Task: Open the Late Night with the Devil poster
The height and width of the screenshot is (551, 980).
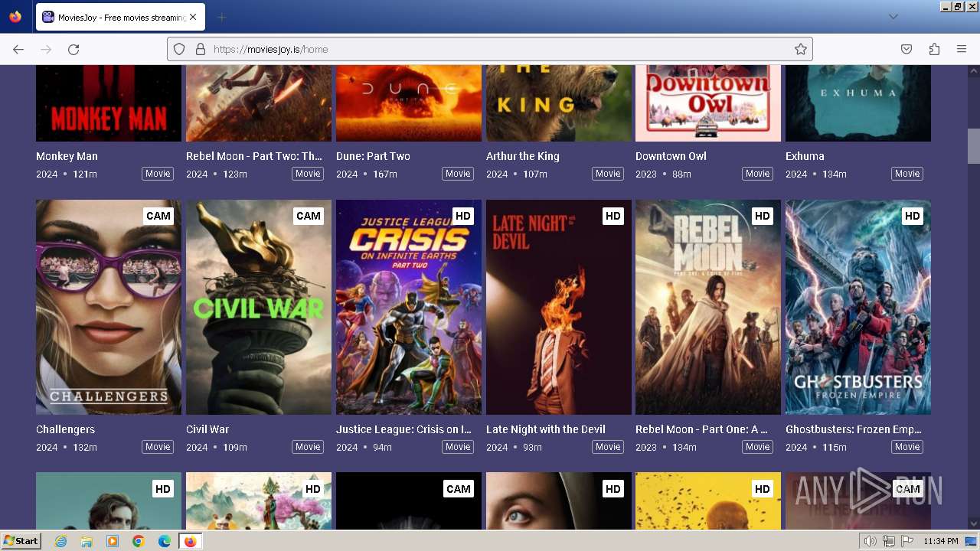Action: tap(559, 307)
